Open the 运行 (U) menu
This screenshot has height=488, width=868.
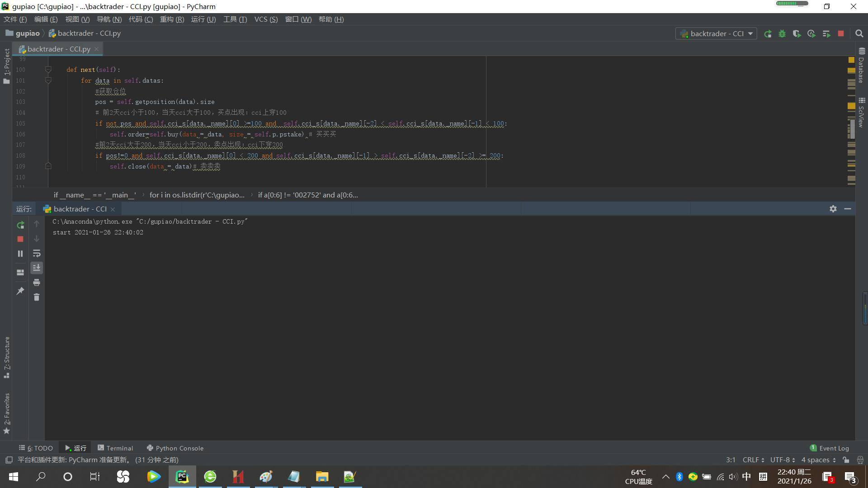point(203,19)
